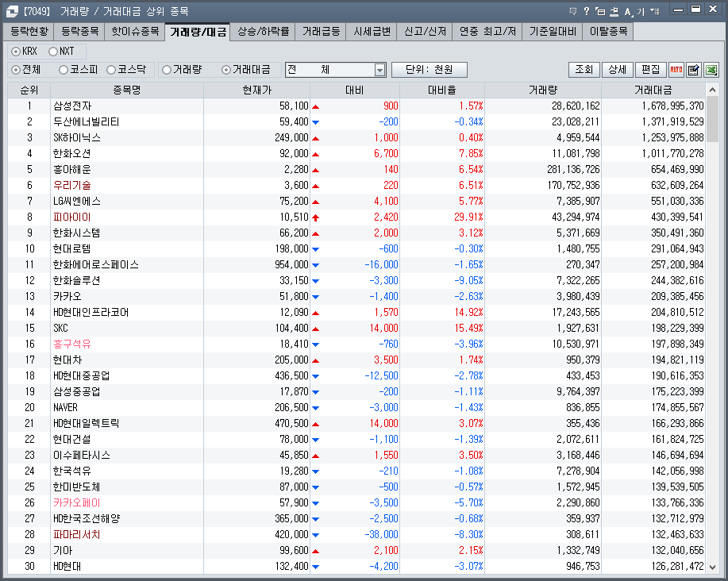Viewport: 728px width, 581px height.
Task: Sort by the 대비율 column header
Action: (x=442, y=90)
